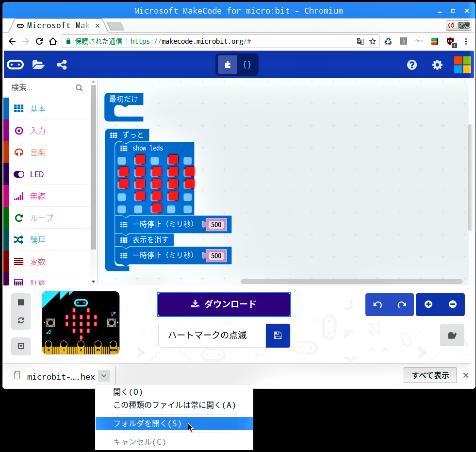Open the ループ block category
Image resolution: width=476 pixels, height=452 pixels.
tap(47, 218)
